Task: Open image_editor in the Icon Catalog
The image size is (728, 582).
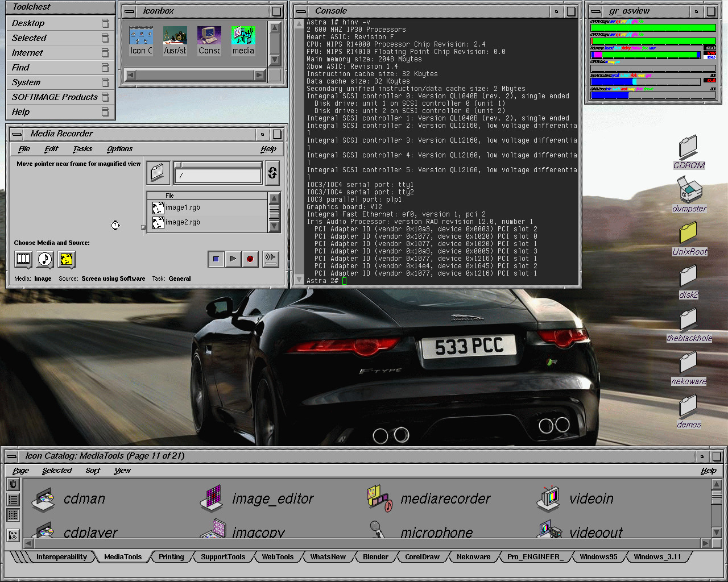Action: click(212, 498)
